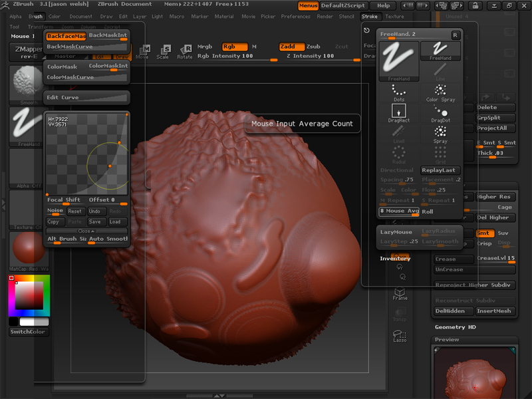Choose the Spray stroke type
532x399 pixels.
[x=440, y=134]
